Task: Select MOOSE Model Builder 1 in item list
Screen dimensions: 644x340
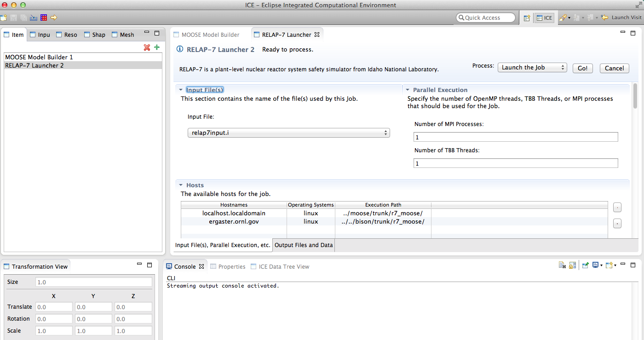Action: click(83, 57)
